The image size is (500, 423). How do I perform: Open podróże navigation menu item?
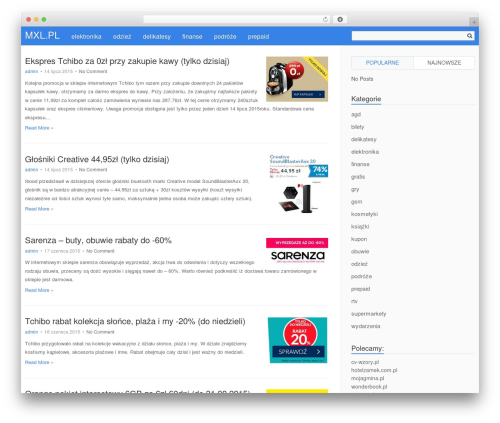(225, 37)
